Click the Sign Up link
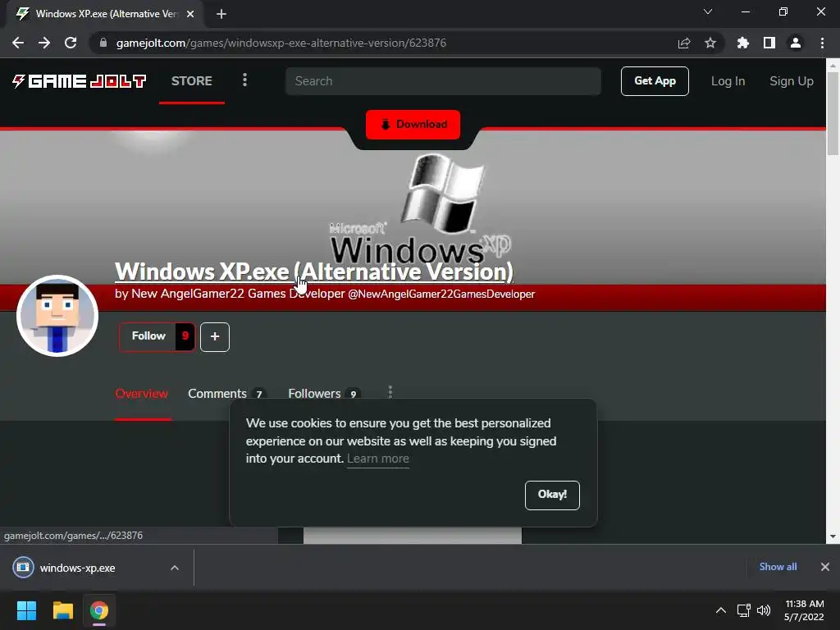 (792, 81)
